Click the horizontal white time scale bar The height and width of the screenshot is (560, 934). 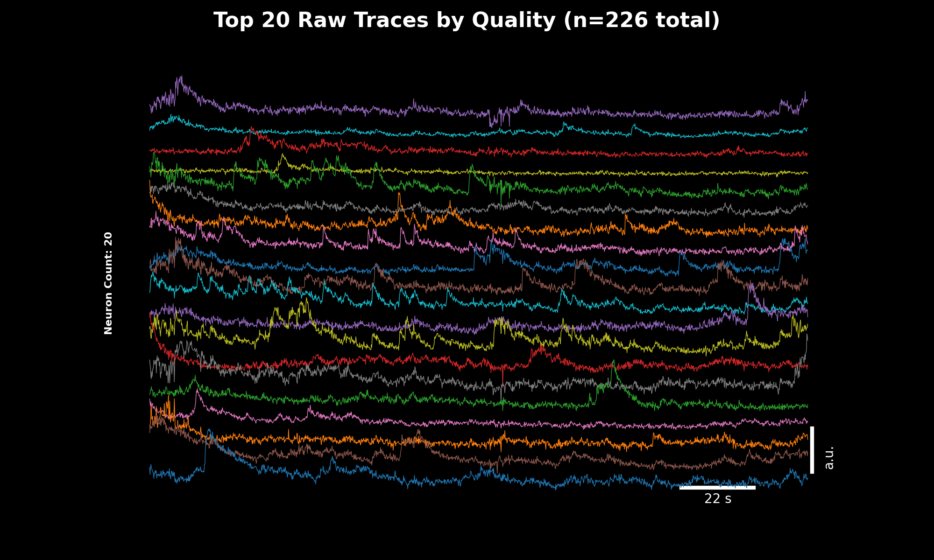point(717,488)
